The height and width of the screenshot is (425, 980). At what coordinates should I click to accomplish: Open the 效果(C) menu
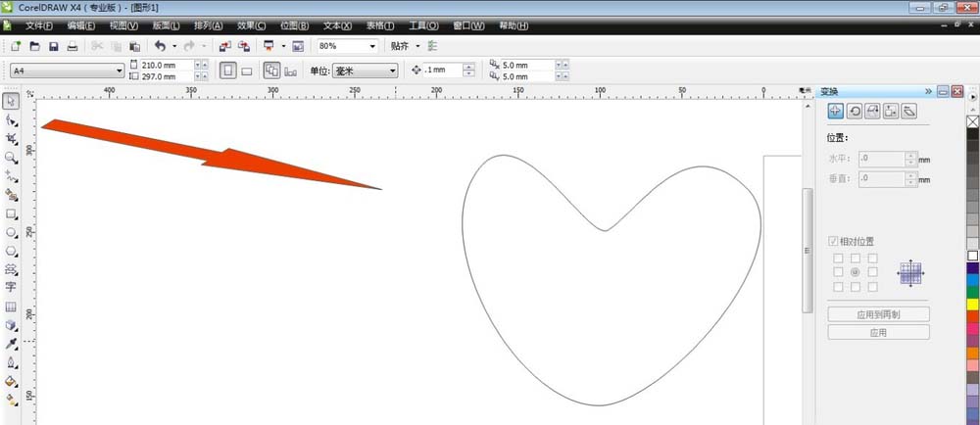(252, 24)
